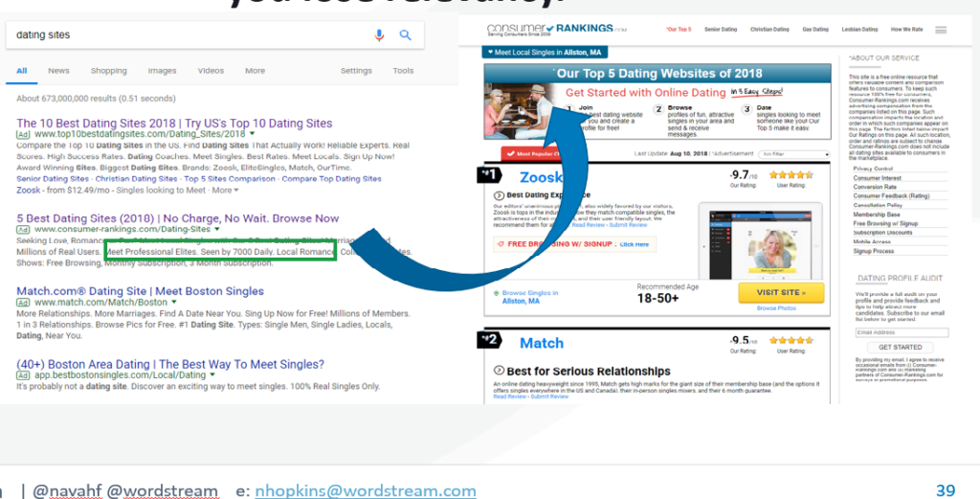Open Our Top 5 nav item
The height and width of the screenshot is (499, 980).
pyautogui.click(x=679, y=30)
